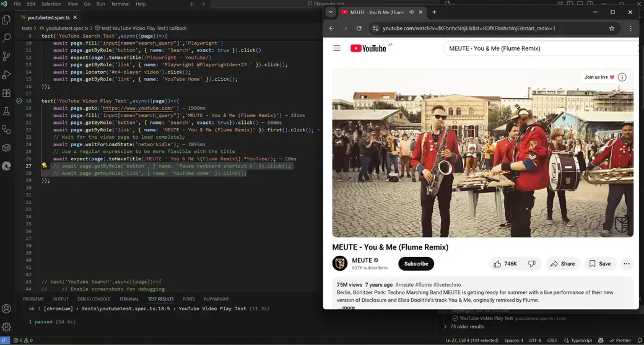Open the Testing flask view

tap(6, 111)
